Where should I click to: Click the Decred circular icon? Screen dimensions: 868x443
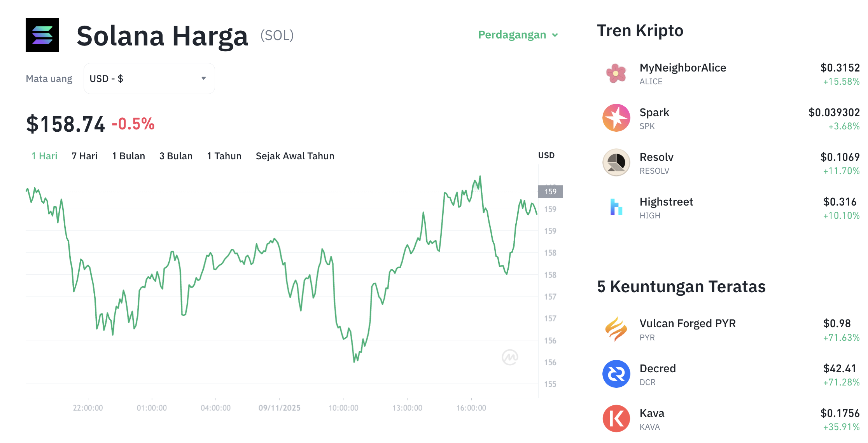pos(616,374)
